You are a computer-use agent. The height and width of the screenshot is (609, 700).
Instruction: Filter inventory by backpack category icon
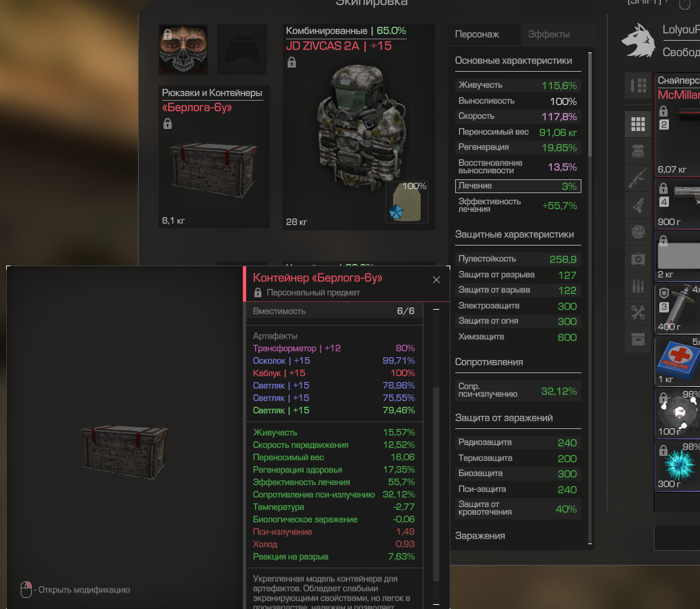click(x=638, y=151)
